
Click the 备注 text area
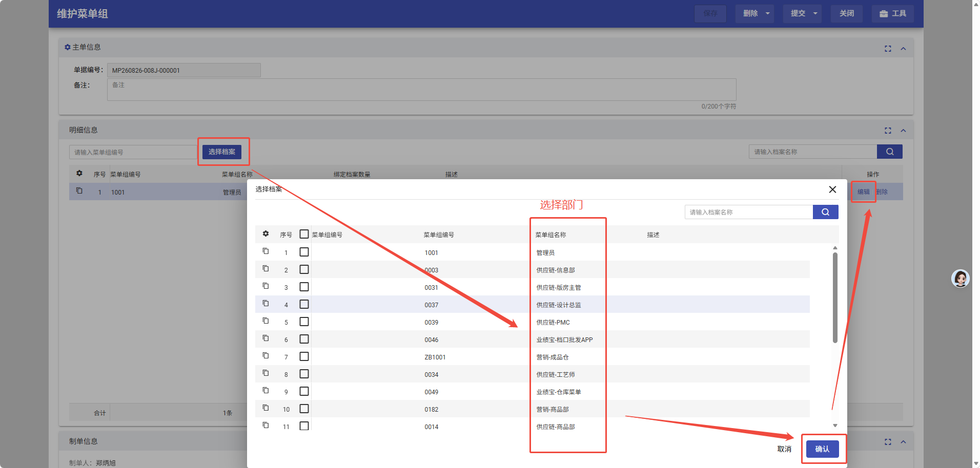pos(421,90)
